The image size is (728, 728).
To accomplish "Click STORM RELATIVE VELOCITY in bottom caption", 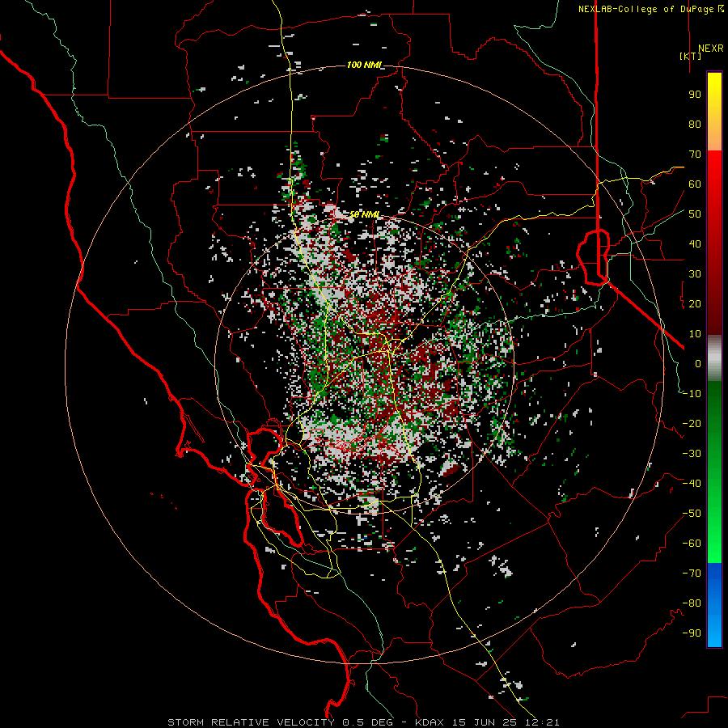I will [x=251, y=722].
